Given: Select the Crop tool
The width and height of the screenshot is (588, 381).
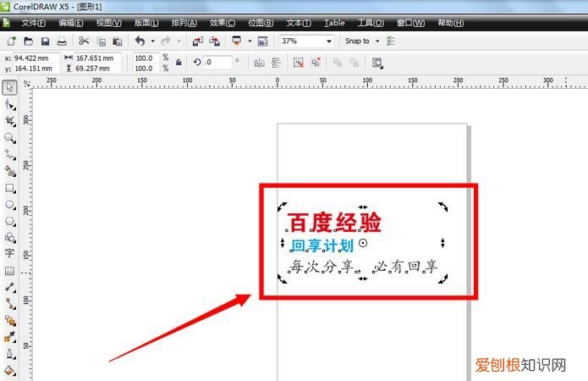Looking at the screenshot, I should pos(10,121).
